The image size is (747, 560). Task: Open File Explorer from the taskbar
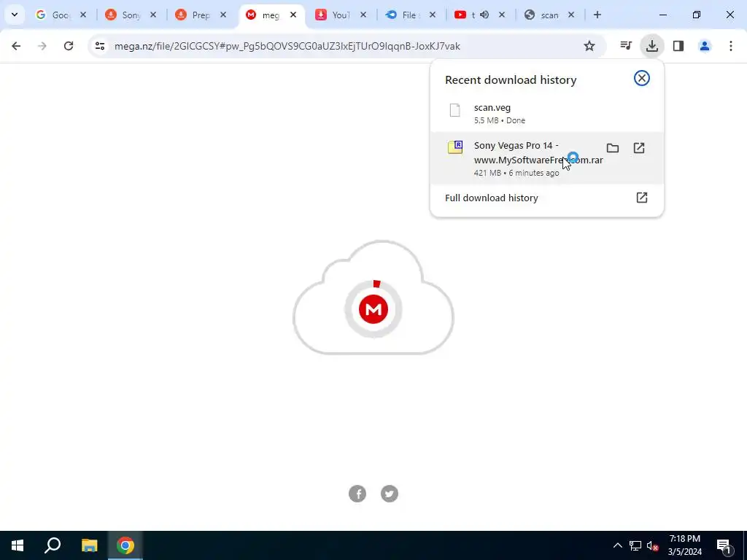89,545
